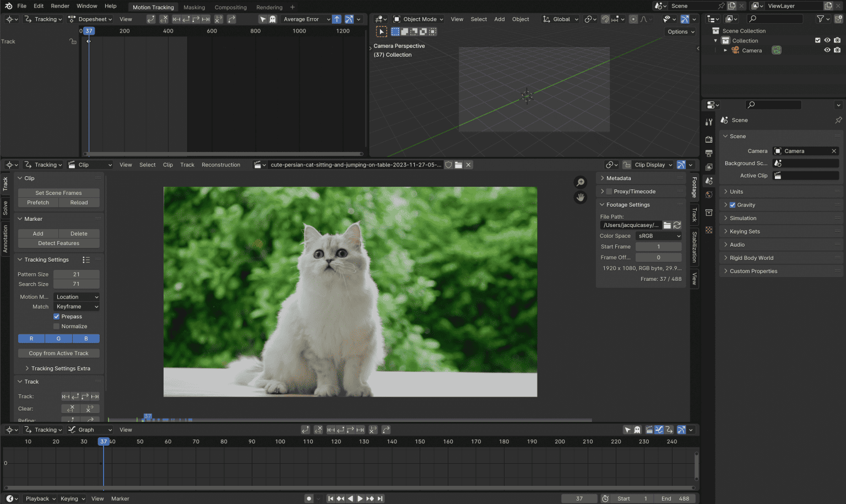Activate the pan hand icon in clip view
This screenshot has width=846, height=504.
pyautogui.click(x=581, y=197)
